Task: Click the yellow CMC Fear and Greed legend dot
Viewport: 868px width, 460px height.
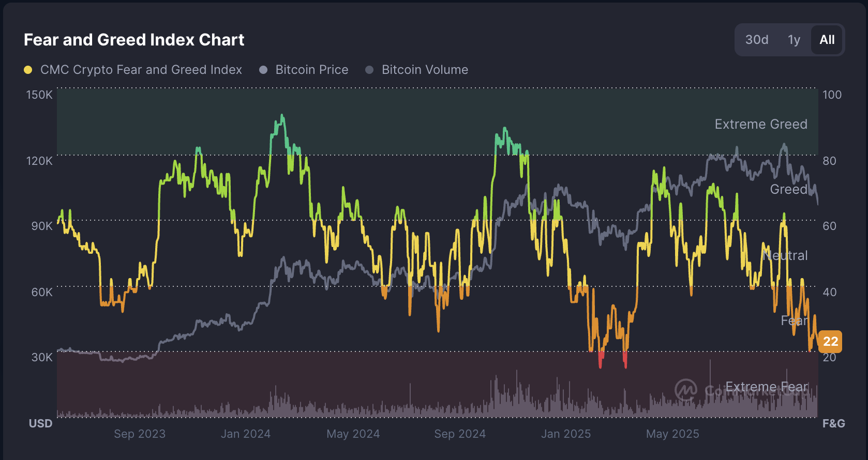Action: [28, 69]
